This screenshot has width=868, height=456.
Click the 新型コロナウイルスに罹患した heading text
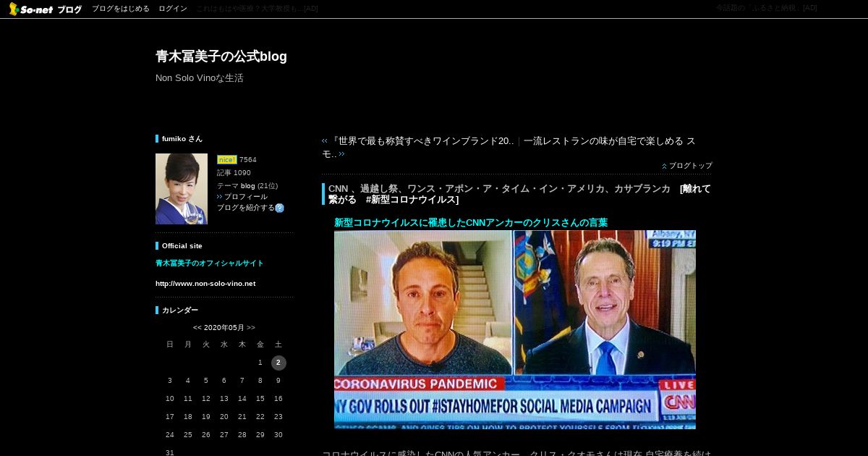[x=471, y=223]
